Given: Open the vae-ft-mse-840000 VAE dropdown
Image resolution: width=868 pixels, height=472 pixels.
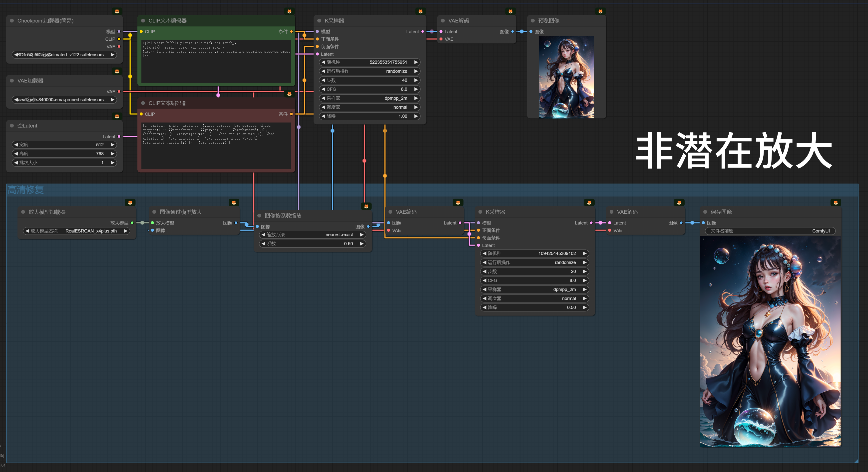Looking at the screenshot, I should (64, 99).
